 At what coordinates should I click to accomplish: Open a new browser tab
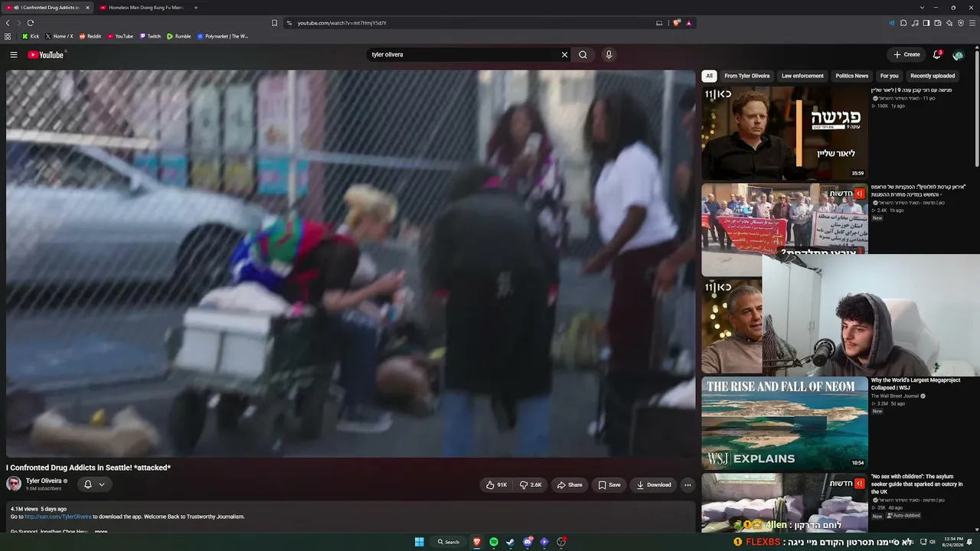(x=195, y=8)
